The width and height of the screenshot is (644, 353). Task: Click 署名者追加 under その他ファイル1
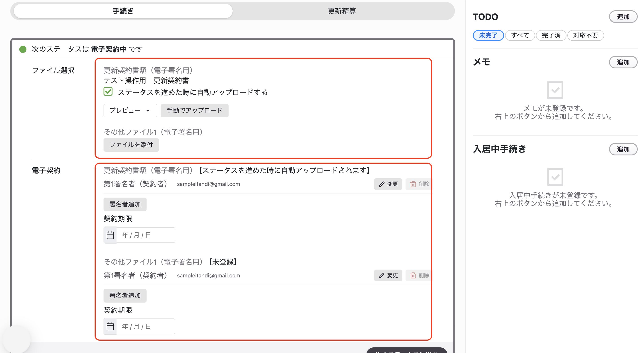point(125,296)
